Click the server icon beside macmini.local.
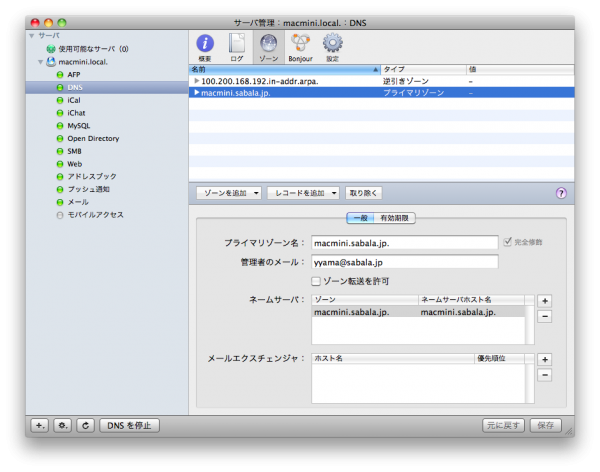Screen dimensions: 600x472 point(51,62)
